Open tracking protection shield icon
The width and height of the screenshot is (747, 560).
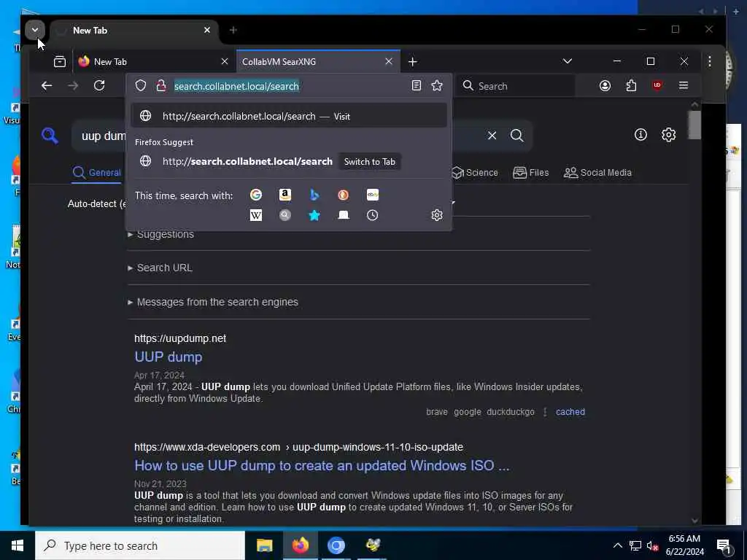click(x=141, y=86)
